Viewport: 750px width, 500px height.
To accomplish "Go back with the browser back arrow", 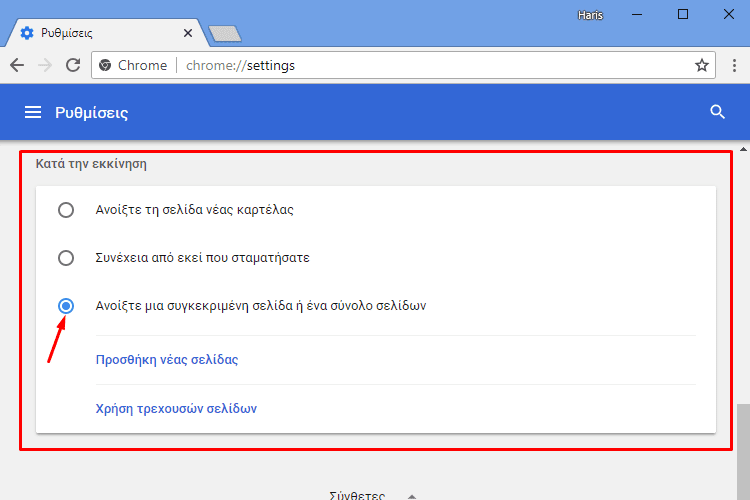I will [x=17, y=65].
